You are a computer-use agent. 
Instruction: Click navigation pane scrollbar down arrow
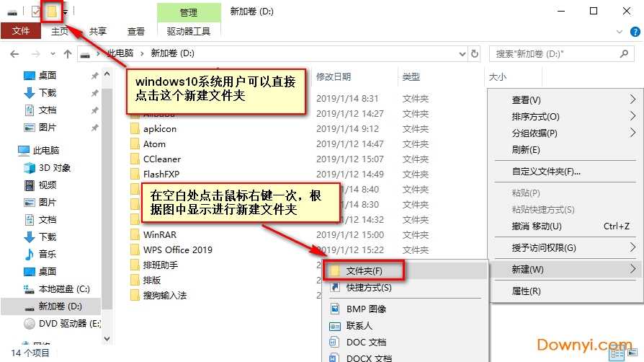(107, 338)
